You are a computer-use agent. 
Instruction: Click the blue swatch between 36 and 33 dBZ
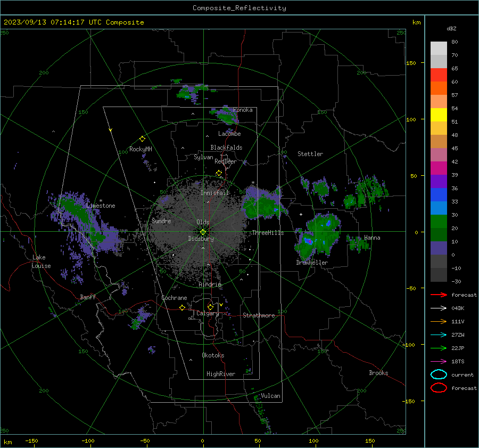coord(439,195)
